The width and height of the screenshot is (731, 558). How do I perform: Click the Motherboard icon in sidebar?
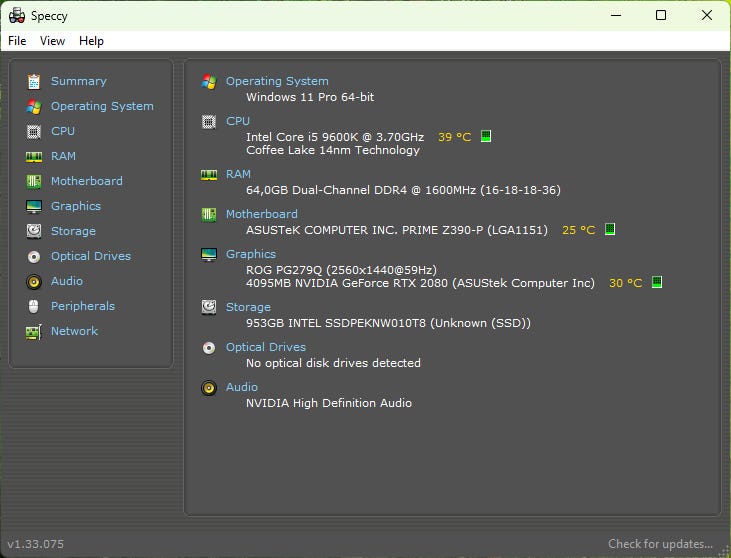34,181
